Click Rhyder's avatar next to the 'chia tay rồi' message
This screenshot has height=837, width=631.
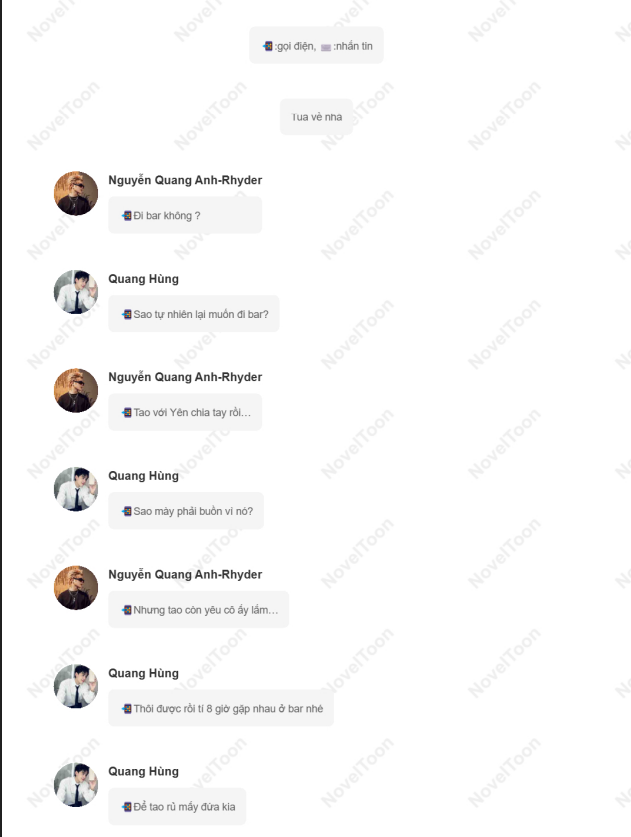(x=76, y=390)
